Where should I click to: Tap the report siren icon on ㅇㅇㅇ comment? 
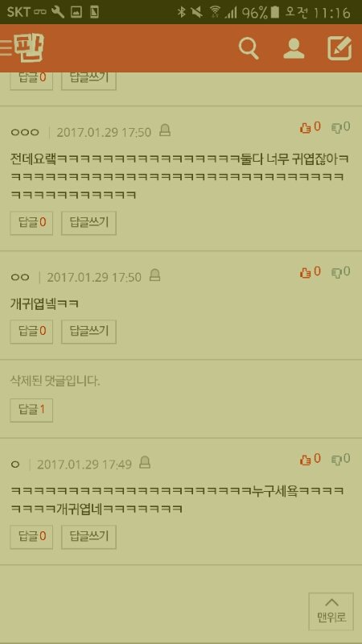[x=165, y=131]
